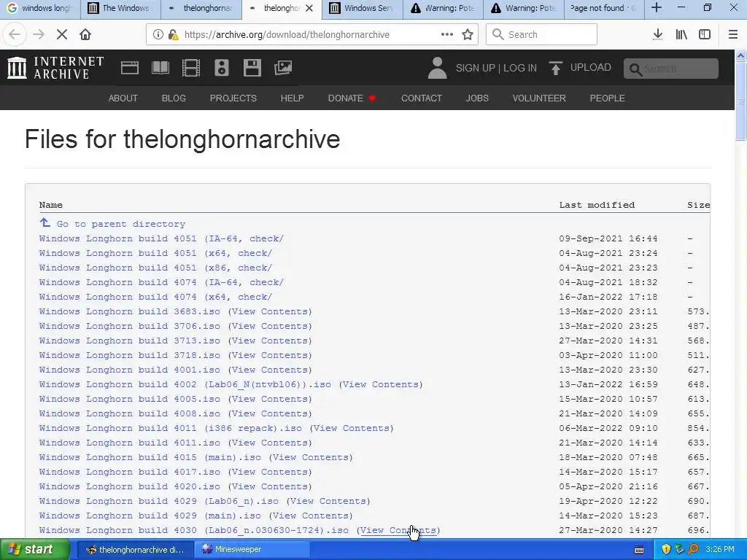This screenshot has height=560, width=747.
Task: Switch to 'The Windows' archive tab
Action: coord(120,8)
